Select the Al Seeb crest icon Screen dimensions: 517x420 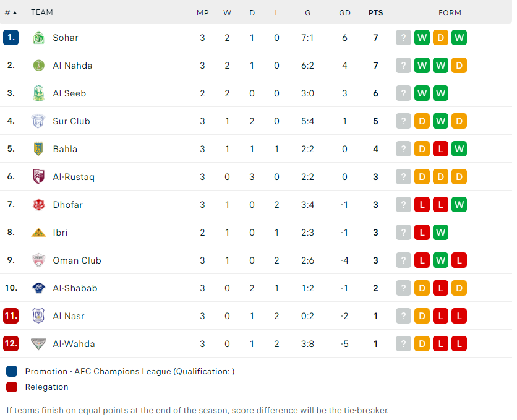(38, 93)
